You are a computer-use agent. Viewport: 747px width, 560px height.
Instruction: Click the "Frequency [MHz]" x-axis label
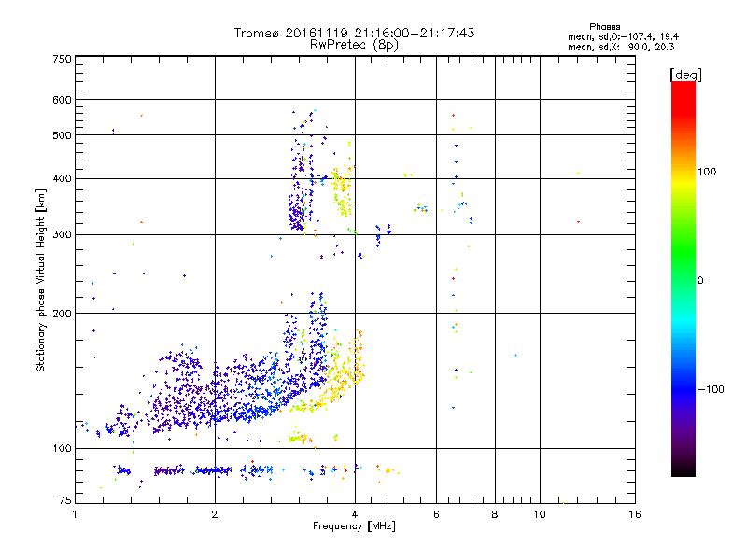[x=354, y=526]
